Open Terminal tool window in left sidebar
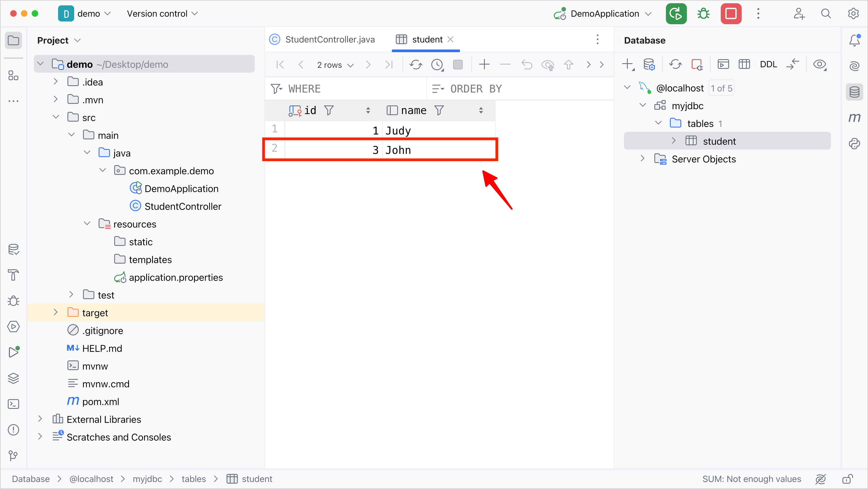Viewport: 868px width, 489px height. pos(13,404)
